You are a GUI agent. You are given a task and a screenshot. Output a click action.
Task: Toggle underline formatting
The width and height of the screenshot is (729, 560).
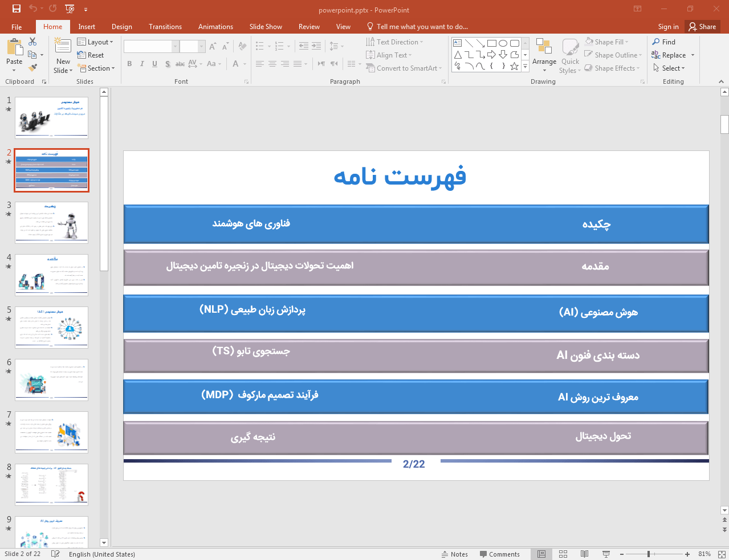pos(154,64)
